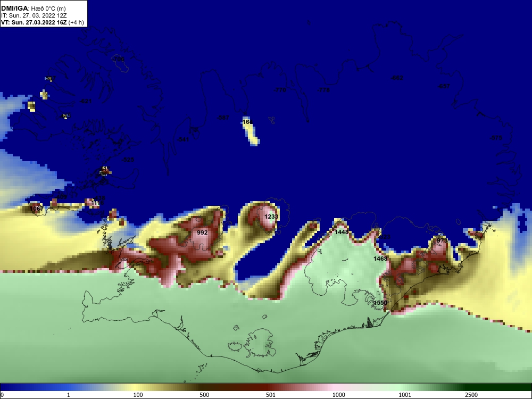Click the -657 value label on the map
532x399 pixels.
tap(444, 86)
